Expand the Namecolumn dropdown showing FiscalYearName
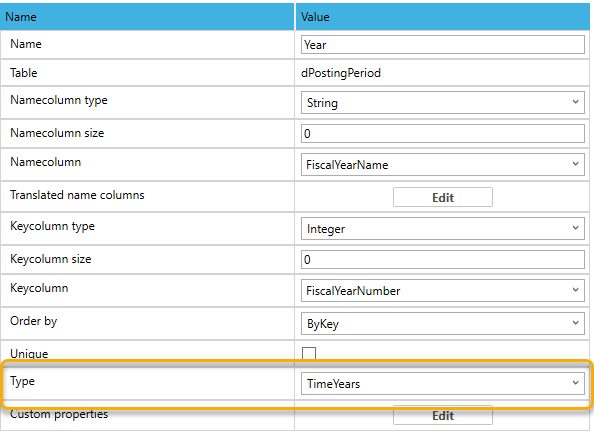Screen dimensions: 594x433 [x=442, y=164]
